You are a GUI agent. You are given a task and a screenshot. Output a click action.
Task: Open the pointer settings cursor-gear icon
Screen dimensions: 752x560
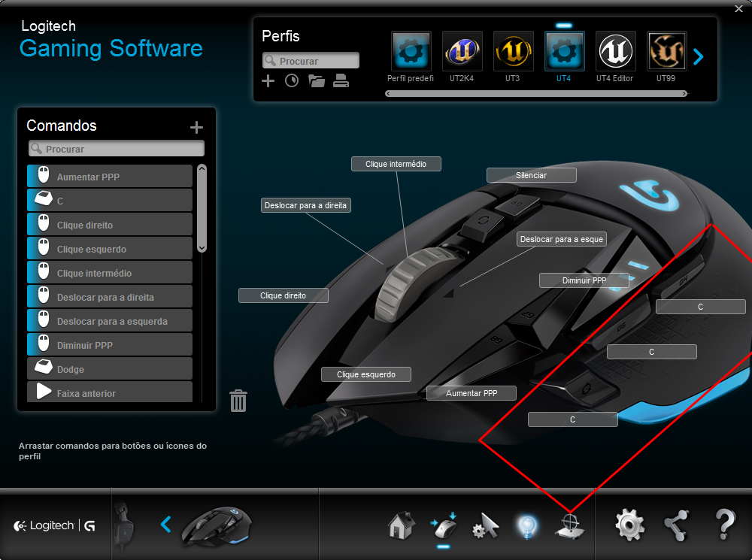(485, 526)
